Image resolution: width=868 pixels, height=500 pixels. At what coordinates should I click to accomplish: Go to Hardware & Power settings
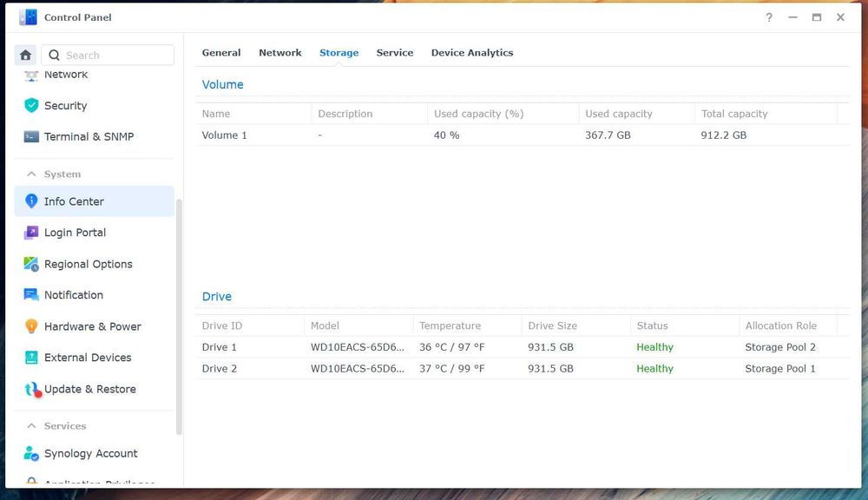click(x=94, y=326)
